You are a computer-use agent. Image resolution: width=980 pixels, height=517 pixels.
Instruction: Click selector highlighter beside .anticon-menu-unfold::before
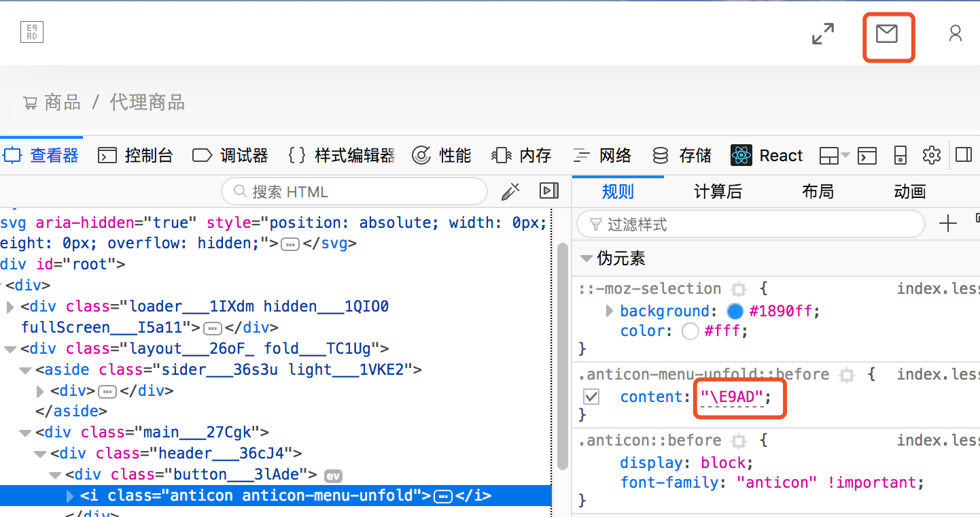(846, 375)
